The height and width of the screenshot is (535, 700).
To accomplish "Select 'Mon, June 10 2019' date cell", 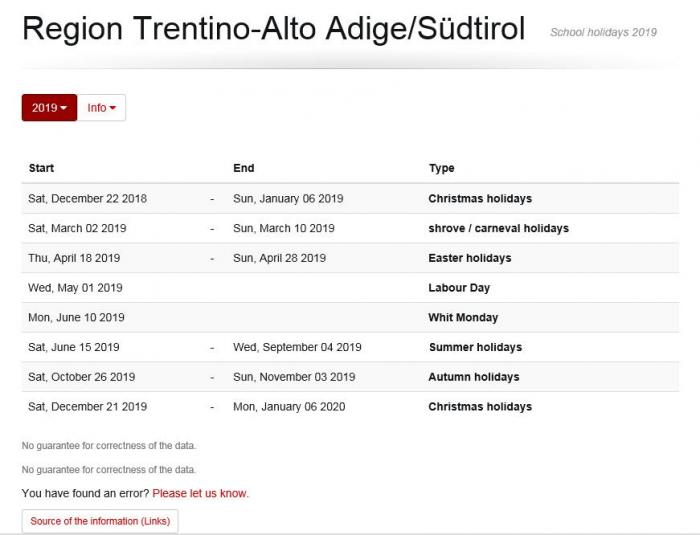I will tap(76, 318).
